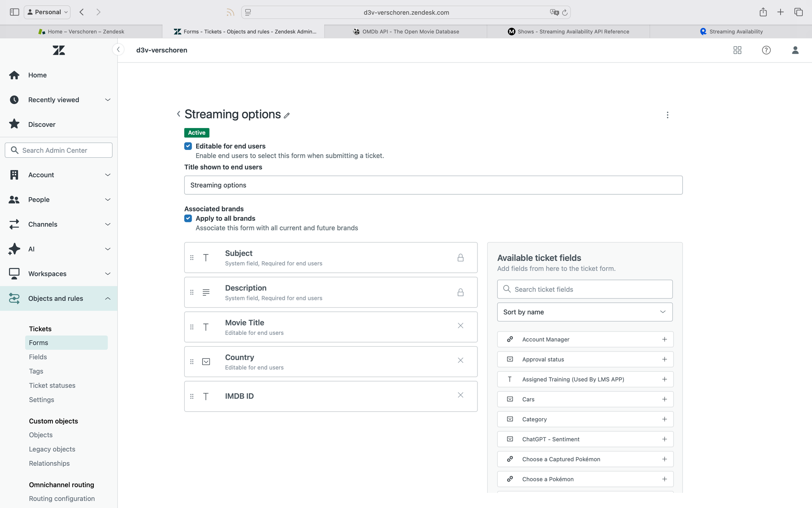This screenshot has width=812, height=508.
Task: Add the Cars field using plus icon
Action: pos(664,399)
